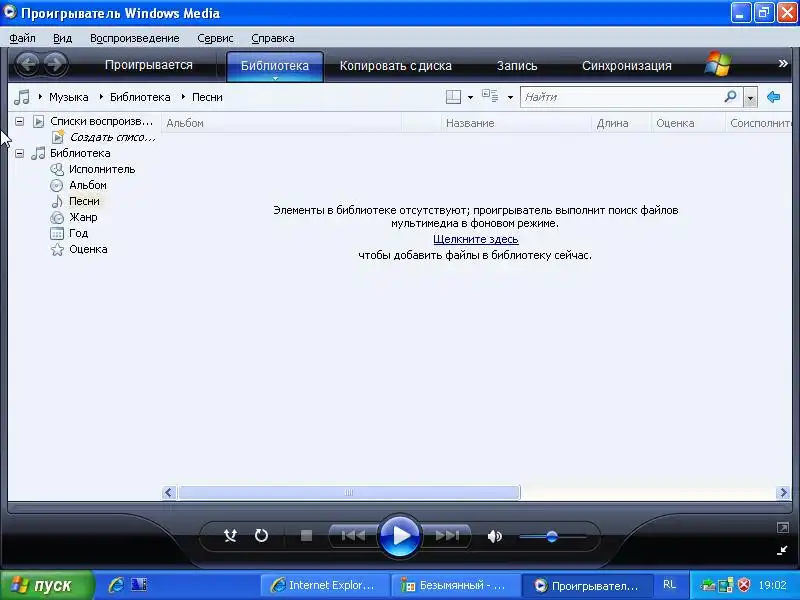Switch to the Синхронизация tab

click(x=627, y=66)
